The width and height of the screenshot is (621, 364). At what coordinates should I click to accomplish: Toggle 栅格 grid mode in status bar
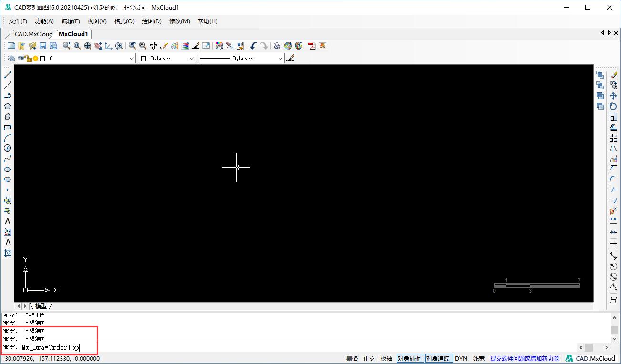point(352,358)
